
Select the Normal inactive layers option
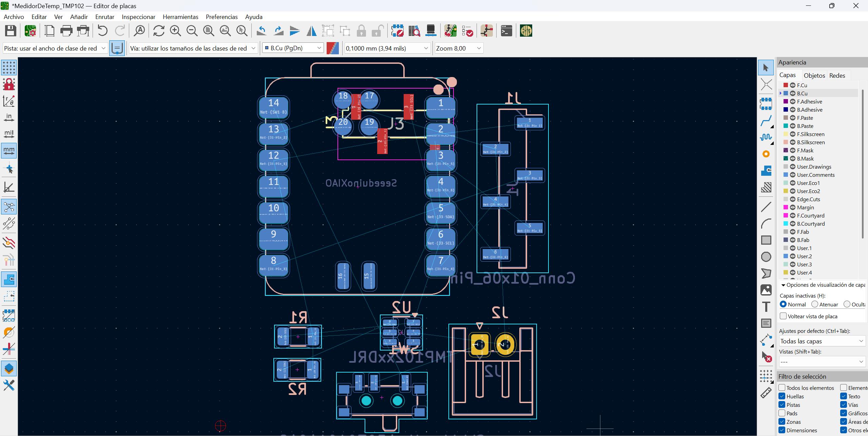783,304
